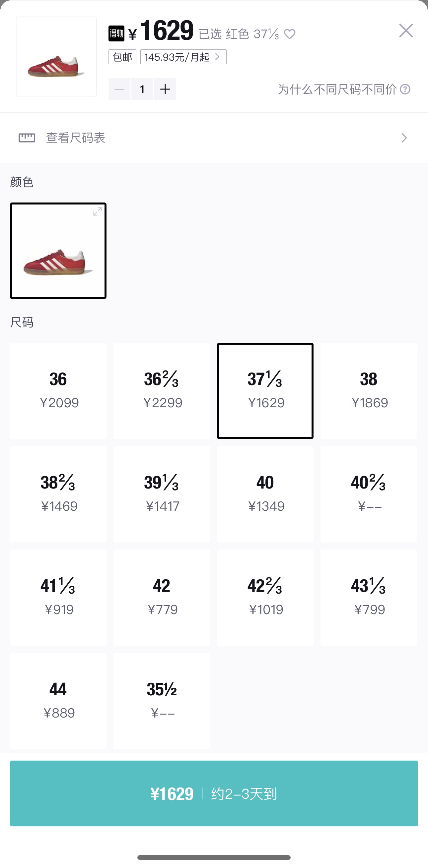Open the 145.93元/月起 installment options
Viewport: 428px width, 868px height.
[x=183, y=57]
